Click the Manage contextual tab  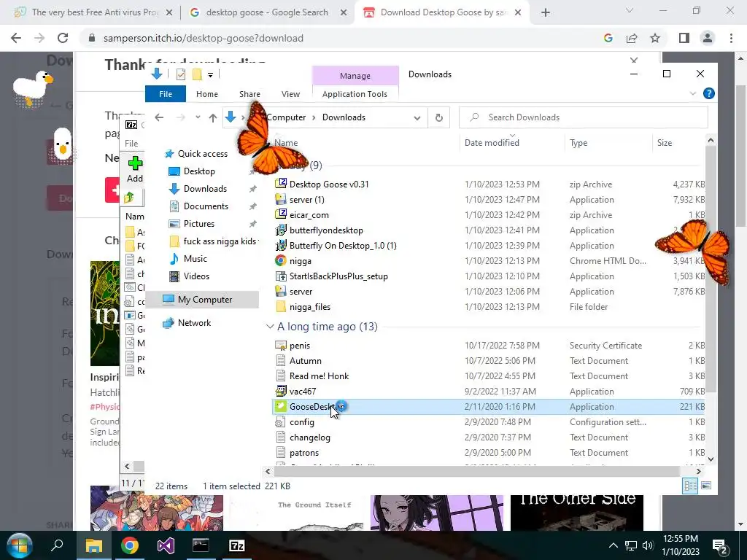(355, 76)
